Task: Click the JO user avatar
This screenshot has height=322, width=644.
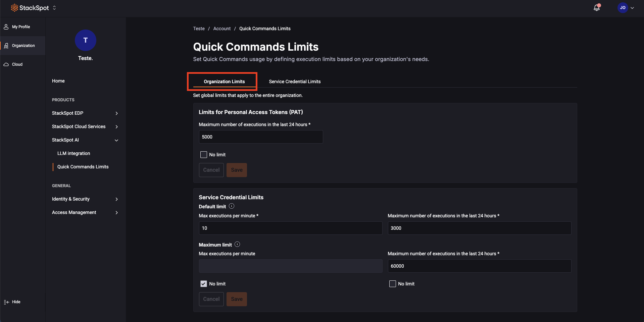Action: click(x=623, y=8)
